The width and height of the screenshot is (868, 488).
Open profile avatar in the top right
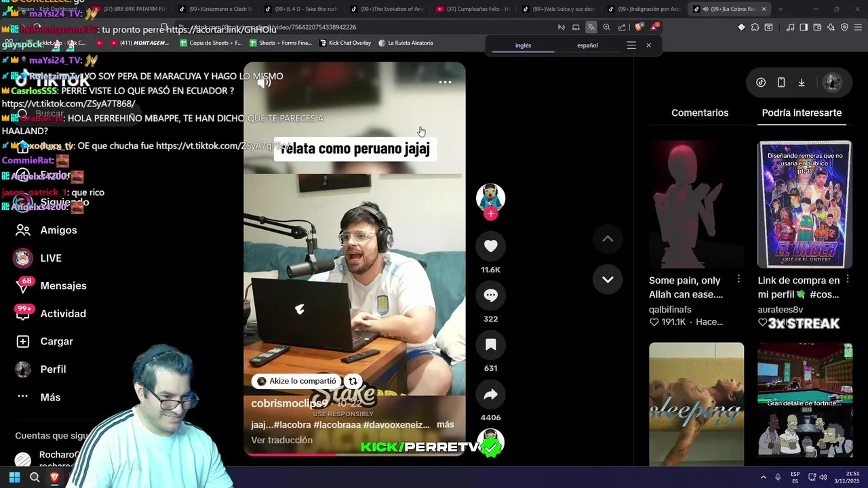[833, 82]
